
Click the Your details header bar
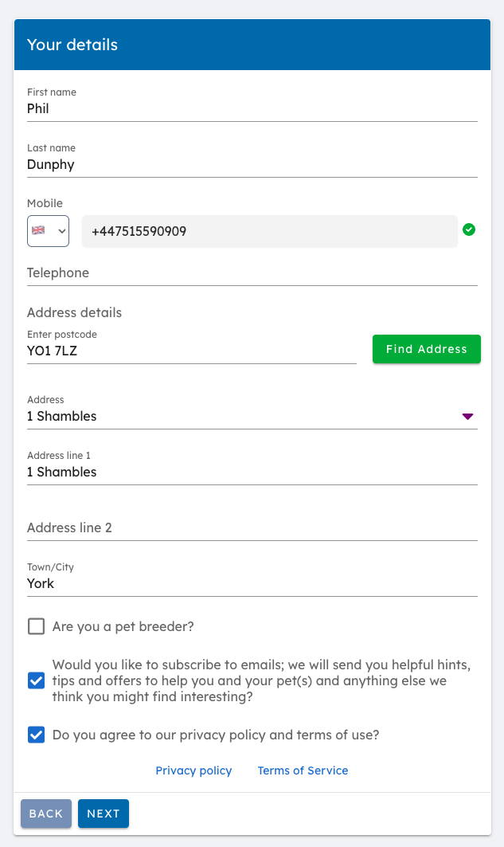point(252,45)
